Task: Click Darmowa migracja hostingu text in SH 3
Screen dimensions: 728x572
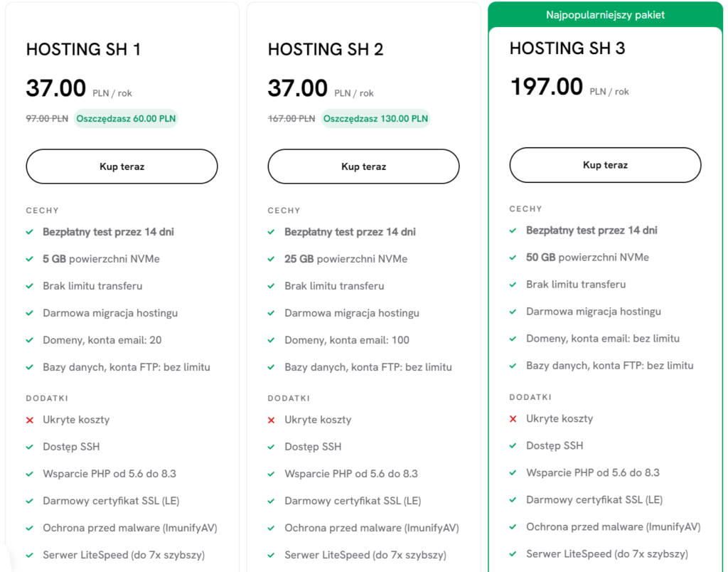Action: click(594, 312)
